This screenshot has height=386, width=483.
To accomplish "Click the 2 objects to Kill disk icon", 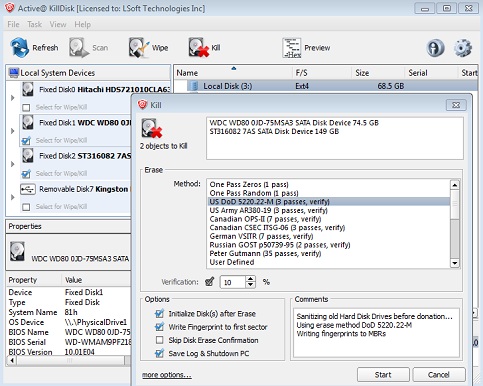I will pyautogui.click(x=152, y=128).
